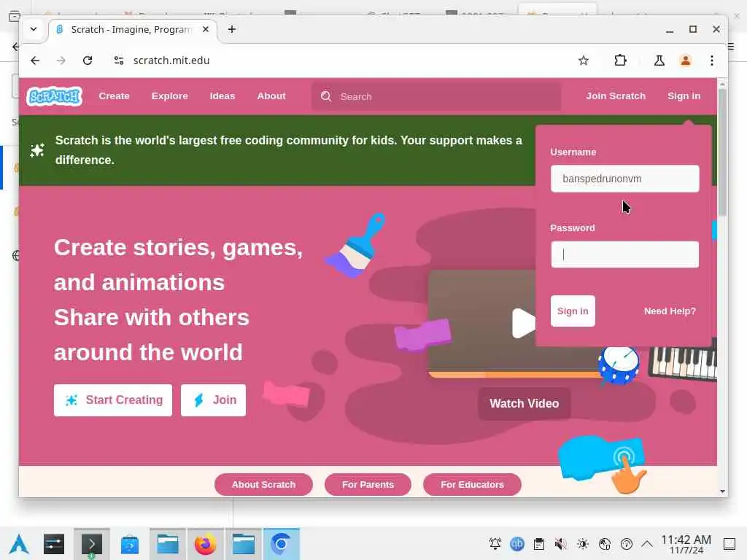This screenshot has width=747, height=560.
Task: Click the vertical scrollbar thumb
Action: (x=723, y=152)
